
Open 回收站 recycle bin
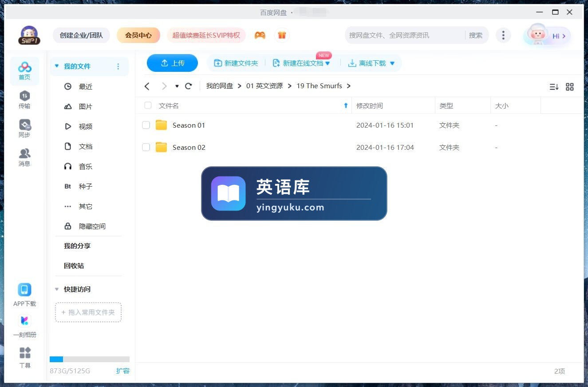coord(74,266)
